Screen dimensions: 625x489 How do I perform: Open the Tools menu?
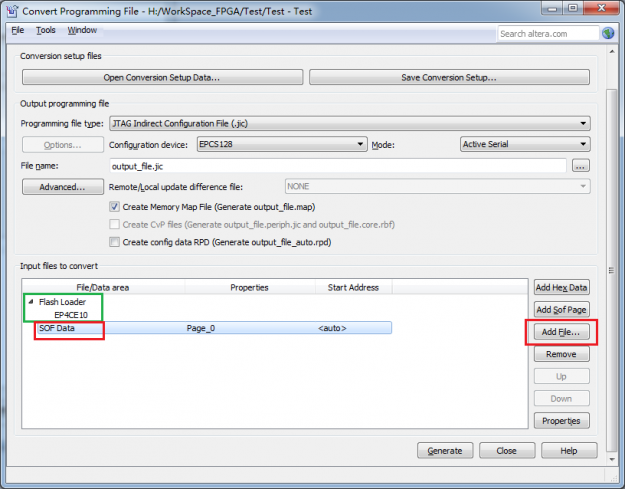pyautogui.click(x=45, y=30)
